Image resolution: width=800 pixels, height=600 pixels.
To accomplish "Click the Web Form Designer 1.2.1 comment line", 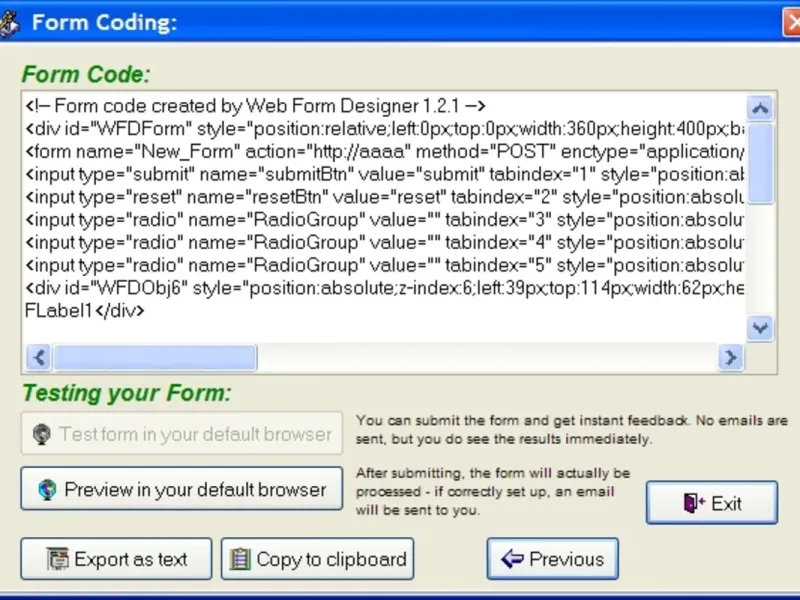I will tap(255, 106).
